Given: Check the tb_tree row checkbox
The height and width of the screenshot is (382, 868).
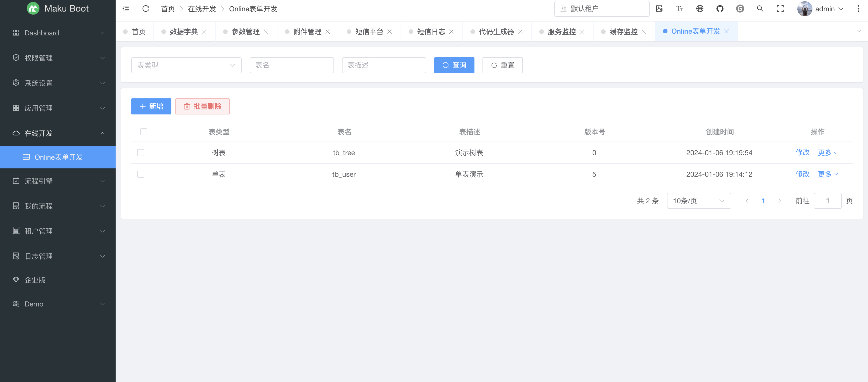Looking at the screenshot, I should [141, 153].
